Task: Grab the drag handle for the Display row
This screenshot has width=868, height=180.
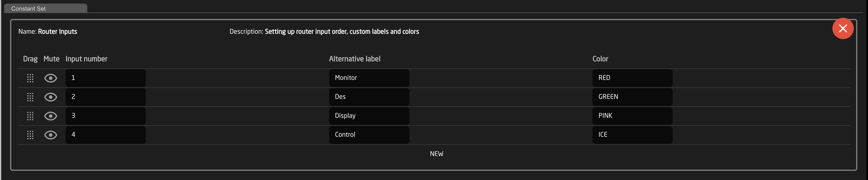Action: point(30,116)
